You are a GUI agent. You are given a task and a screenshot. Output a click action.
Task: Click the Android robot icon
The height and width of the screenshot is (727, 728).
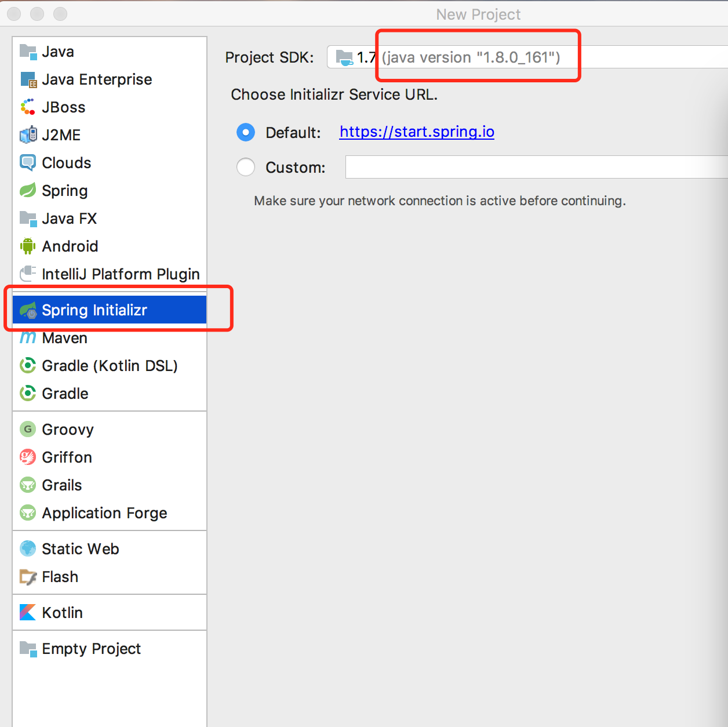[28, 246]
